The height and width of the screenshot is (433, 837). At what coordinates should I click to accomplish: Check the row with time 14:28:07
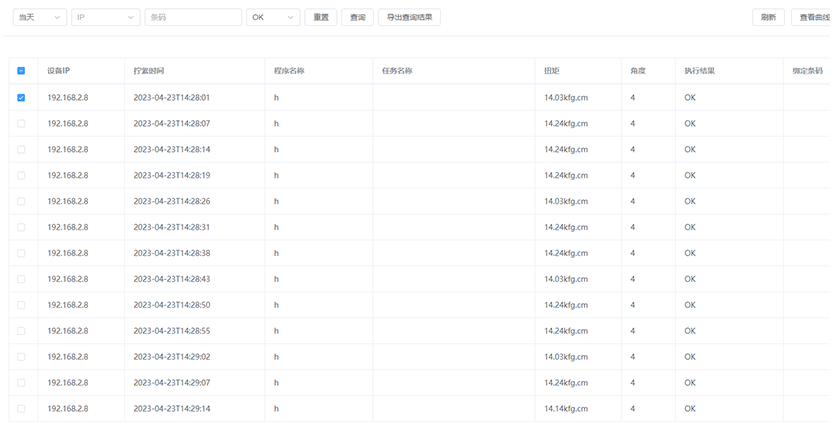[21, 124]
